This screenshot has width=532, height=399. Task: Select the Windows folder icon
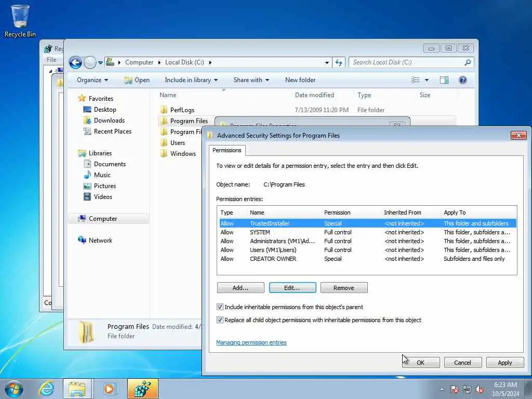(164, 153)
